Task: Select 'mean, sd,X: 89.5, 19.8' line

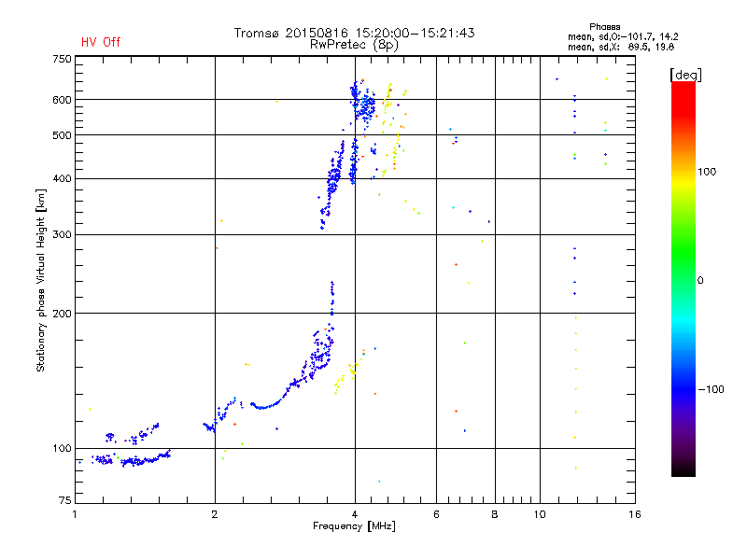Action: [x=621, y=47]
